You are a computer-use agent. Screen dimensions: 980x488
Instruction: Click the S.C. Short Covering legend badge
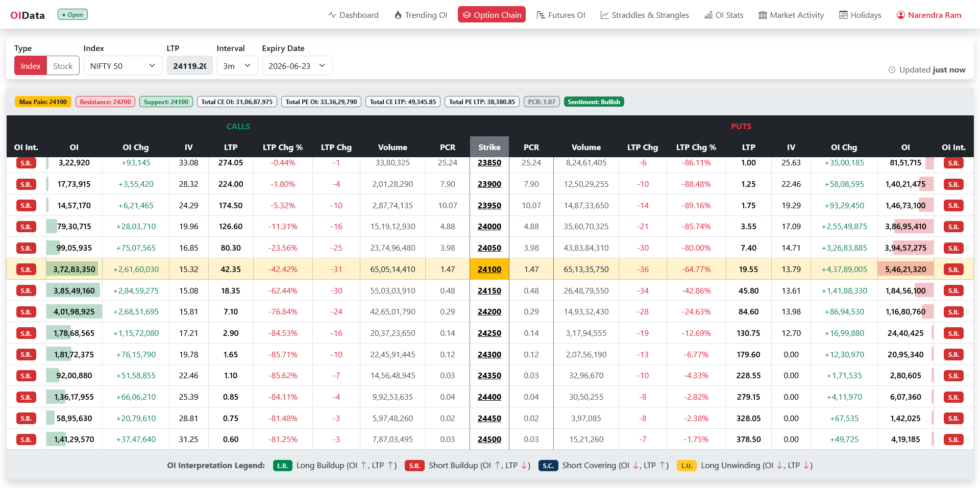click(548, 466)
